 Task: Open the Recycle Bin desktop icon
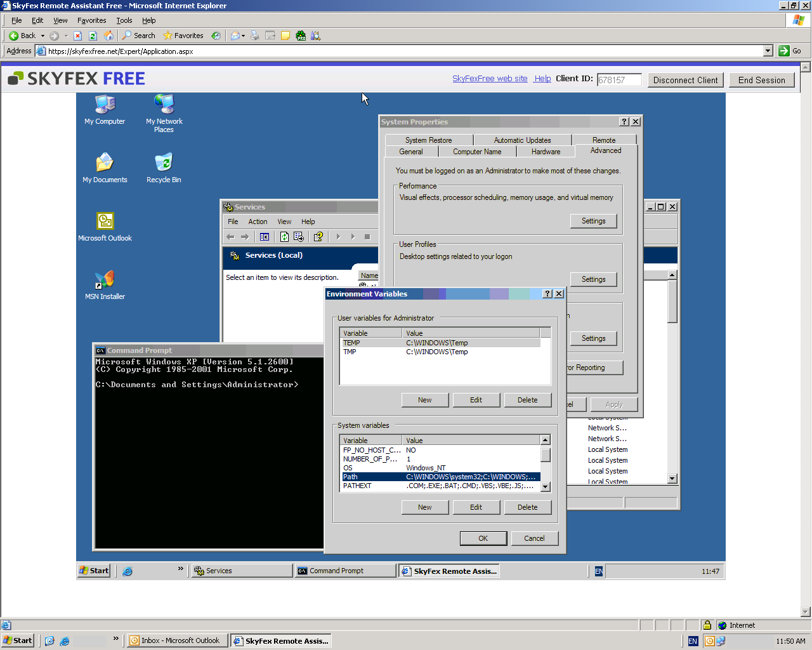164,162
